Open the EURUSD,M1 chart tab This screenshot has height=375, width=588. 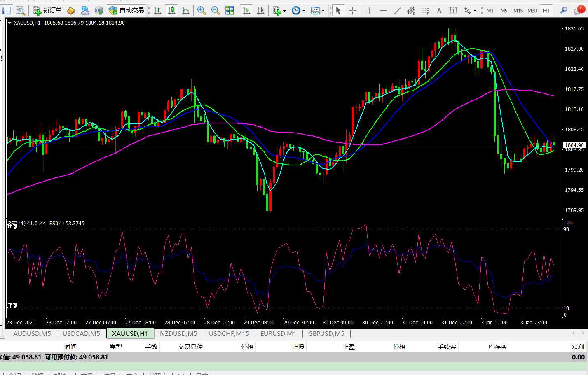tap(278, 333)
